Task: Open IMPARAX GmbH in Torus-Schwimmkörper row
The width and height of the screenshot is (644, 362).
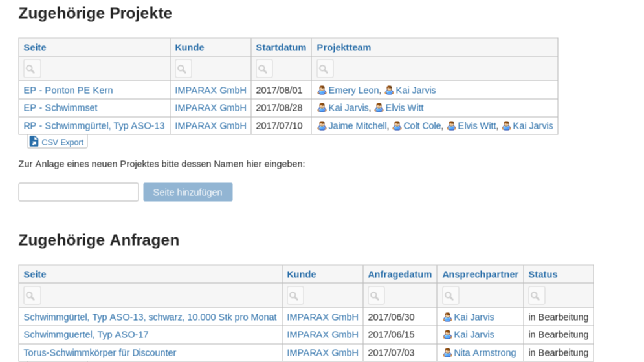Action: pyautogui.click(x=322, y=353)
